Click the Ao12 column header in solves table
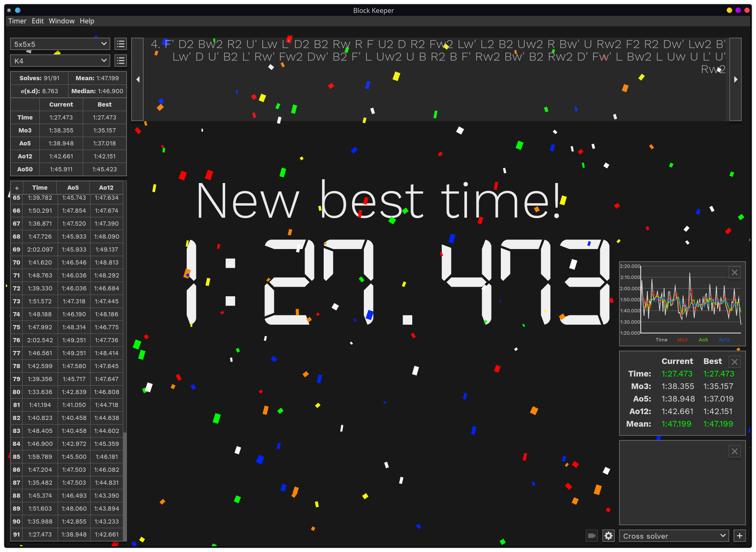Viewport: 756px width, 552px height. click(106, 188)
